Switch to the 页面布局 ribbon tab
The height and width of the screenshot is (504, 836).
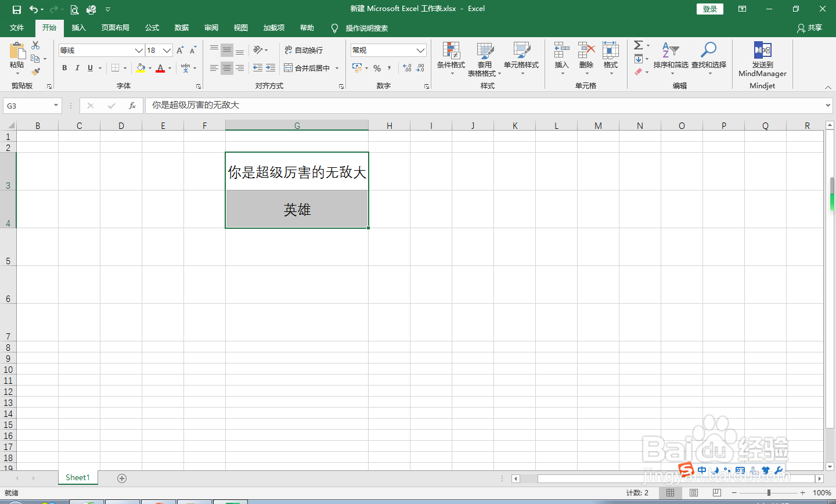pos(116,28)
